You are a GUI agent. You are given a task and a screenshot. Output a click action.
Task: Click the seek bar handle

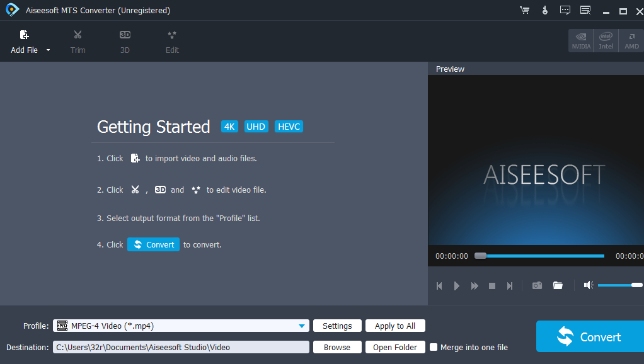481,256
